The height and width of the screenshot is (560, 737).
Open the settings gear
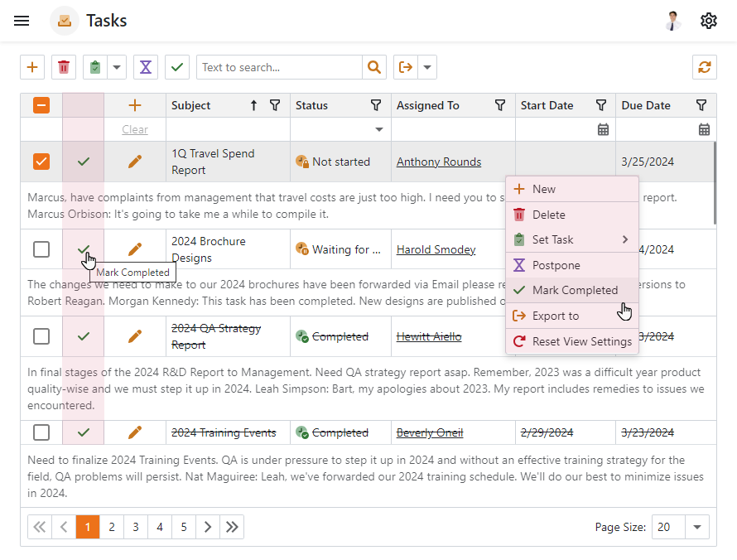pos(708,21)
